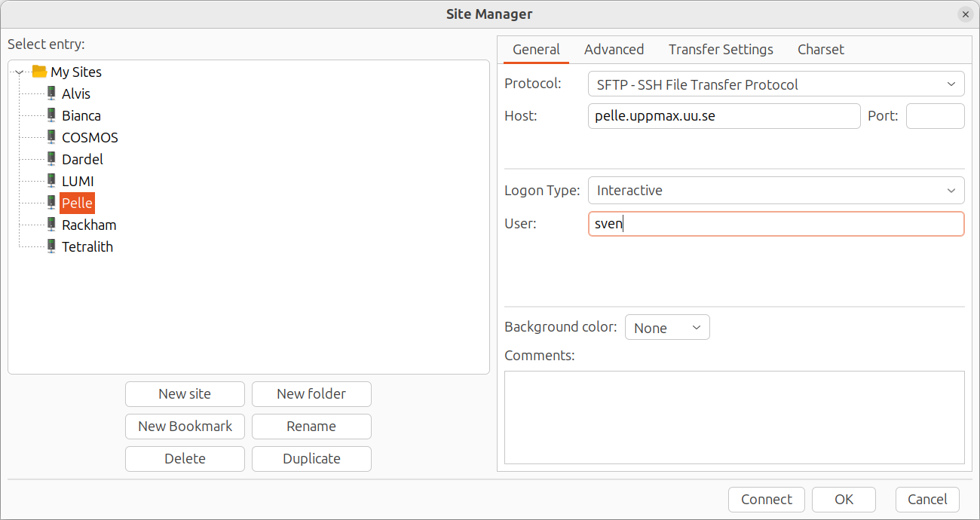Viewport: 980px width, 520px height.
Task: Click the server icon beside Tetralith
Action: [x=51, y=246]
